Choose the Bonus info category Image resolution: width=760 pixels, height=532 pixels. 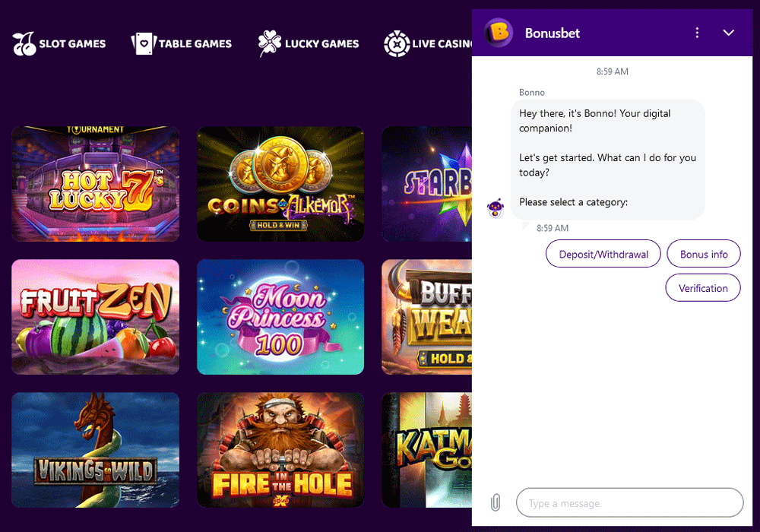704,254
